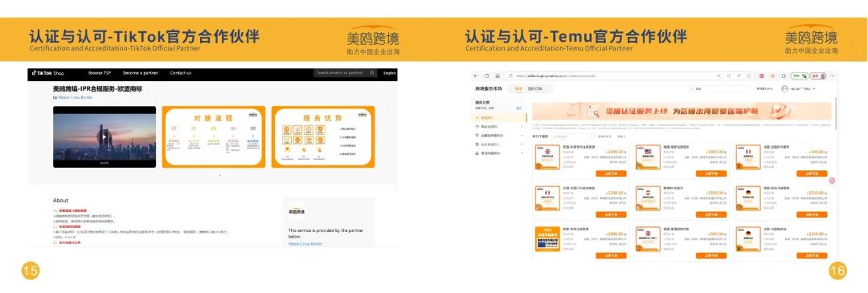The width and height of the screenshot is (868, 293).
Task: Click the browser home icon
Action: point(497,75)
